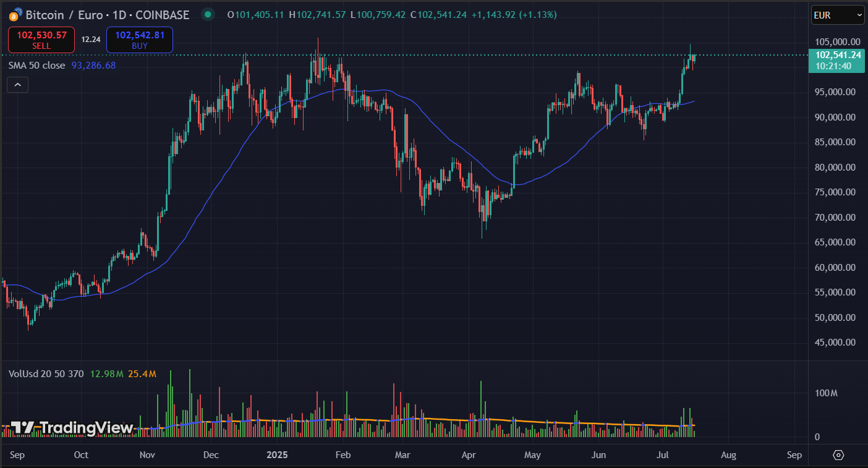The image size is (868, 468).
Task: Open the Bitcoin / Euro symbol title
Action: click(108, 15)
